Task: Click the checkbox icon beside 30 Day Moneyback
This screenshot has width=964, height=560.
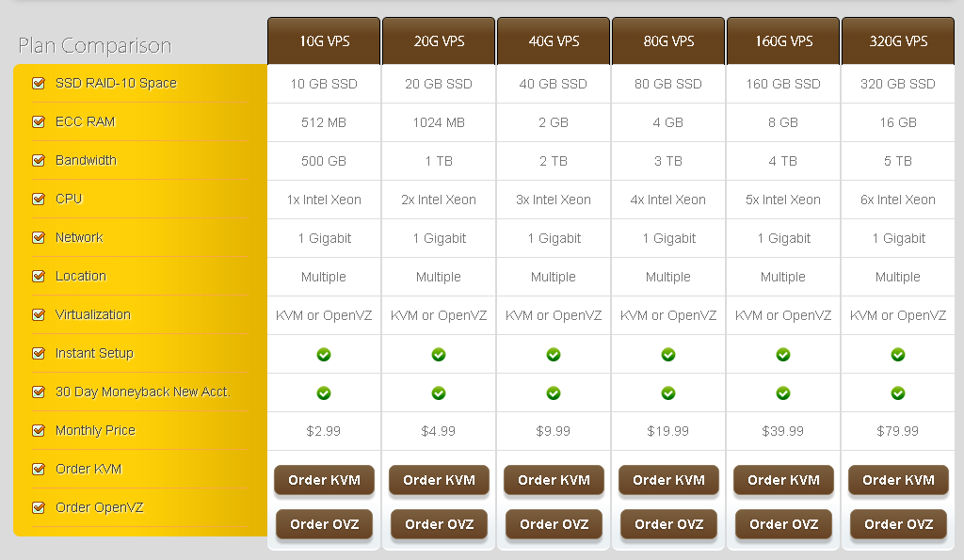Action: pyautogui.click(x=38, y=392)
